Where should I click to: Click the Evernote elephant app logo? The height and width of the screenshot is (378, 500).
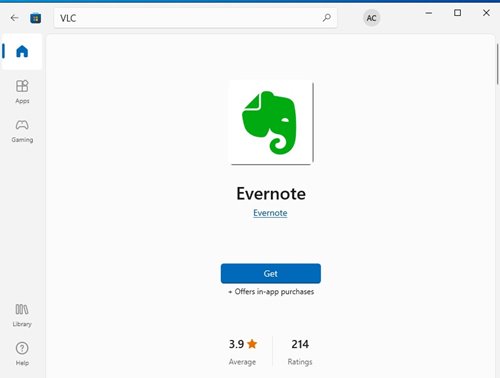[271, 123]
